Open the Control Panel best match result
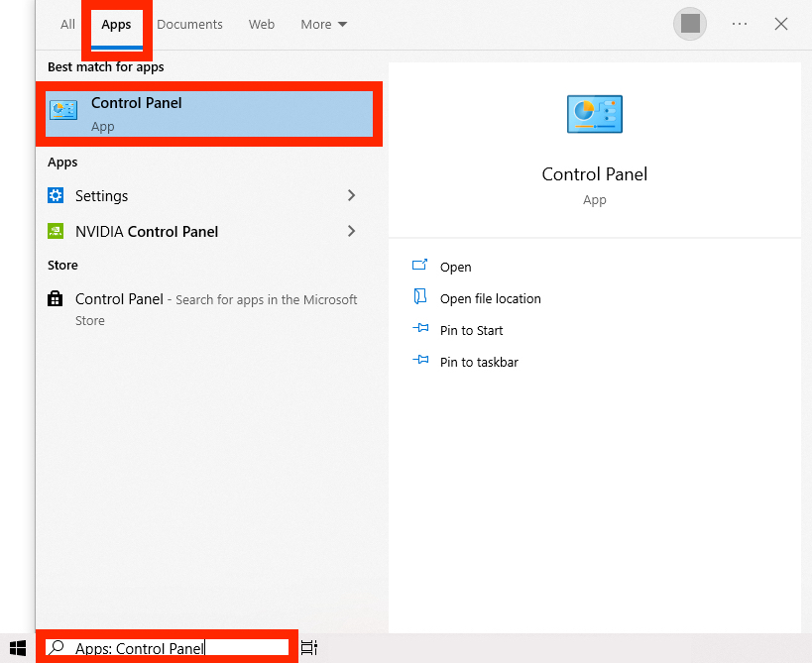This screenshot has height=663, width=812. 209,114
